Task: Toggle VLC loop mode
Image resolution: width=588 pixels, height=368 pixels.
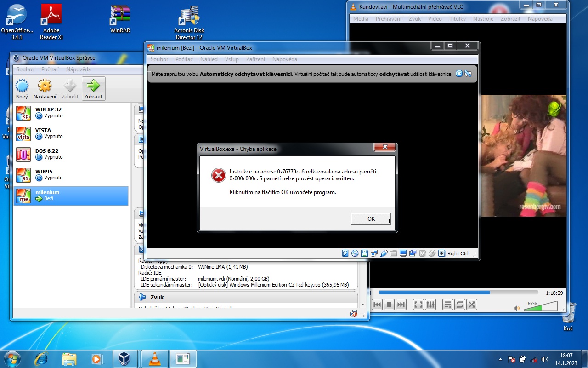Action: pos(460,305)
